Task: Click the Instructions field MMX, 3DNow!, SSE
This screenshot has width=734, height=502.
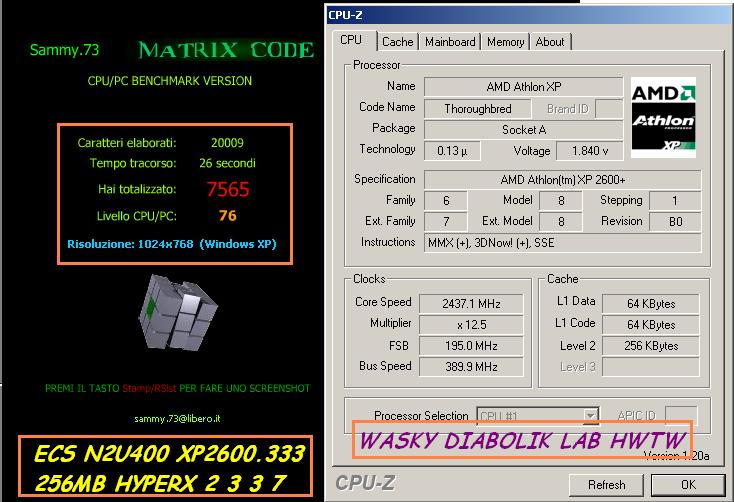Action: click(x=562, y=243)
